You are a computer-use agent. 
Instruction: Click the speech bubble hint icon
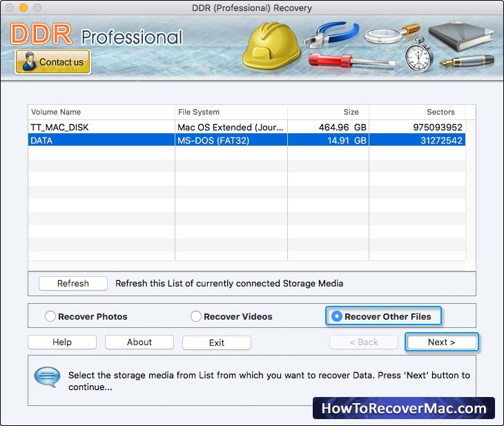point(47,376)
